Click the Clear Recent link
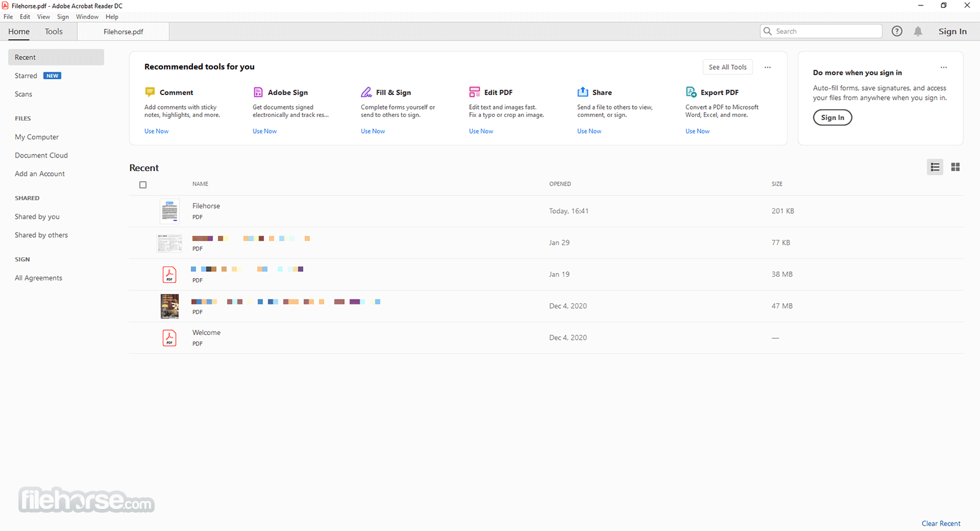The height and width of the screenshot is (531, 980). tap(941, 524)
